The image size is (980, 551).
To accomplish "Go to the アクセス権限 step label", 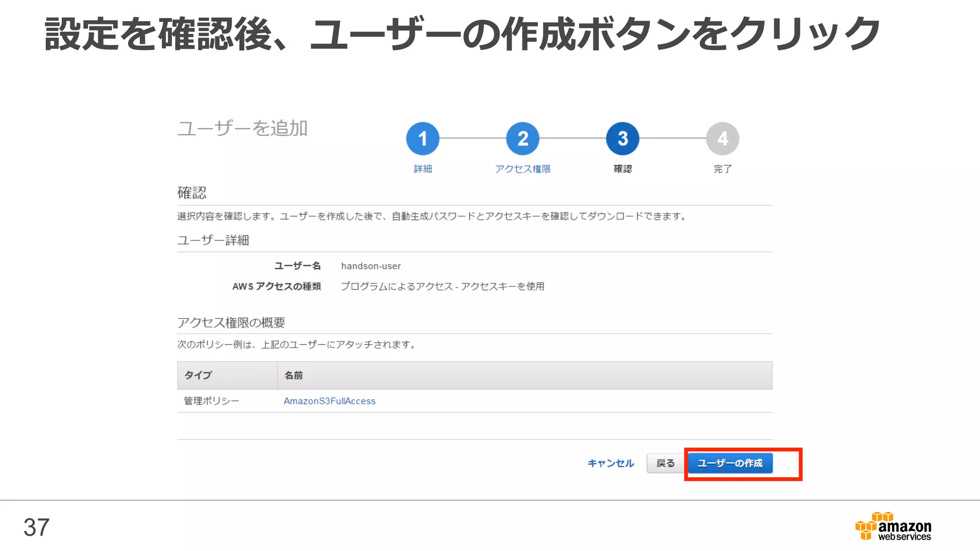I will coord(523,169).
